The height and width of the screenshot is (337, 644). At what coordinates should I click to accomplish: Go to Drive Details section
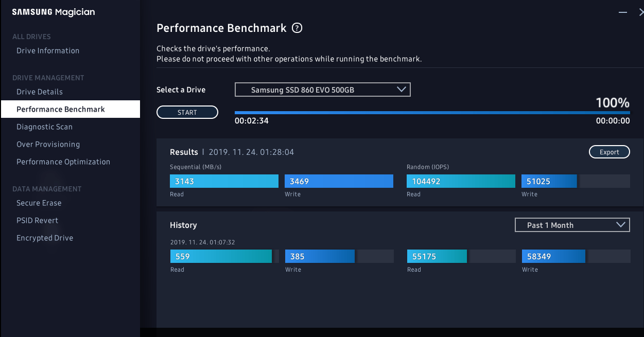pyautogui.click(x=40, y=92)
